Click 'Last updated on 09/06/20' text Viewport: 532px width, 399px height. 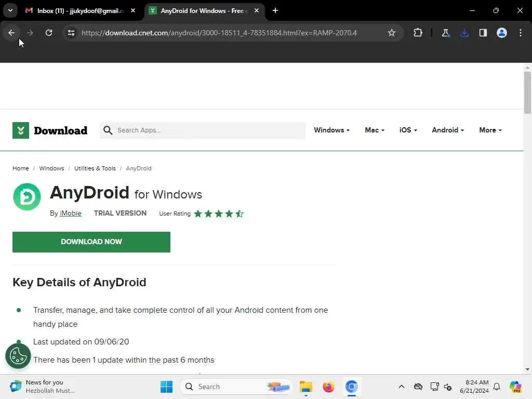point(81,342)
